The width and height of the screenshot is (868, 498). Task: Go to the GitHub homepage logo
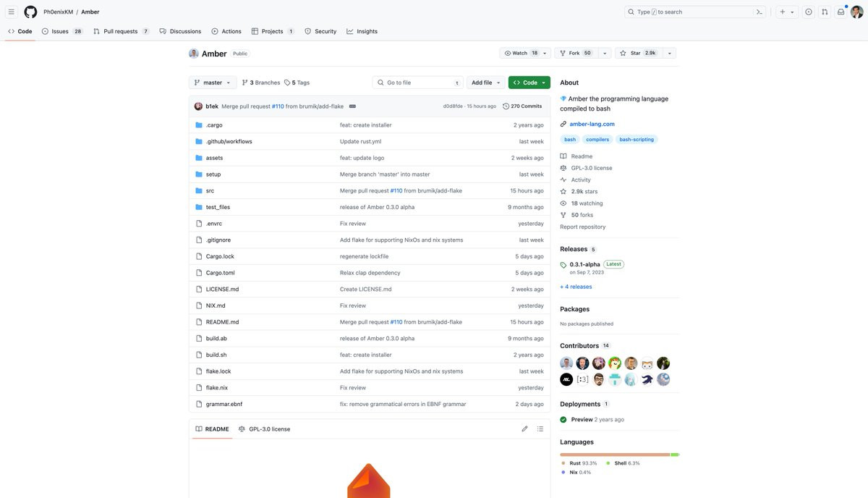pyautogui.click(x=30, y=12)
